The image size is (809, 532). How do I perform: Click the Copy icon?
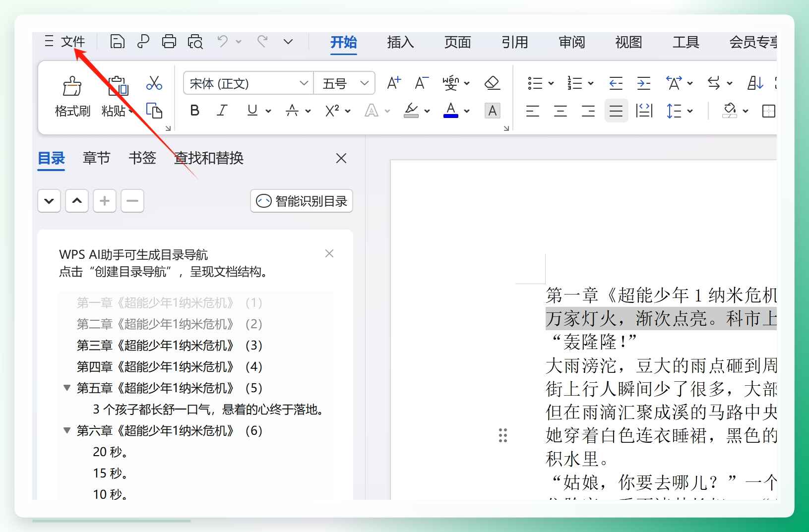tap(154, 110)
